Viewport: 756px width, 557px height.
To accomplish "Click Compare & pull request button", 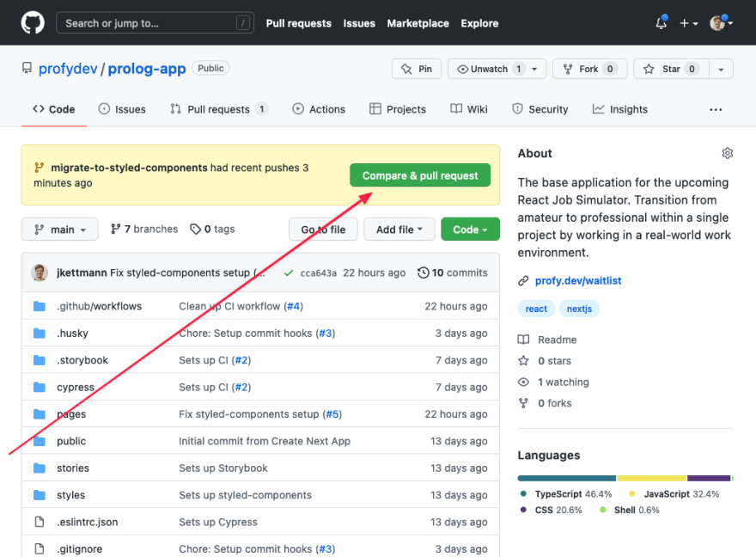I will [420, 175].
